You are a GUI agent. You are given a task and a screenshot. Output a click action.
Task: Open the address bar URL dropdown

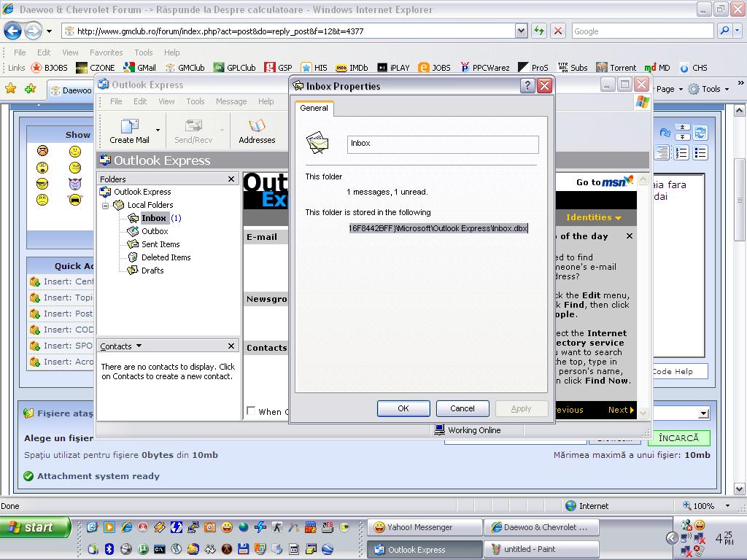pos(521,31)
